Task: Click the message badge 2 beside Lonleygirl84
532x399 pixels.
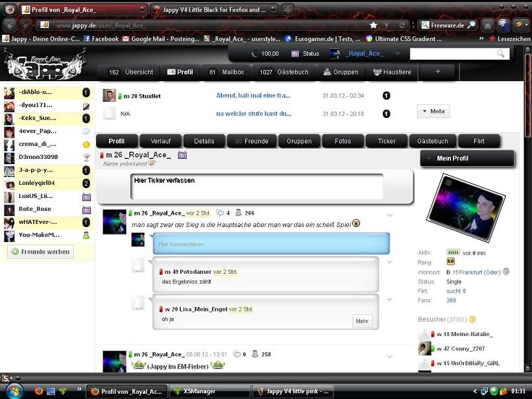Action: point(86,183)
